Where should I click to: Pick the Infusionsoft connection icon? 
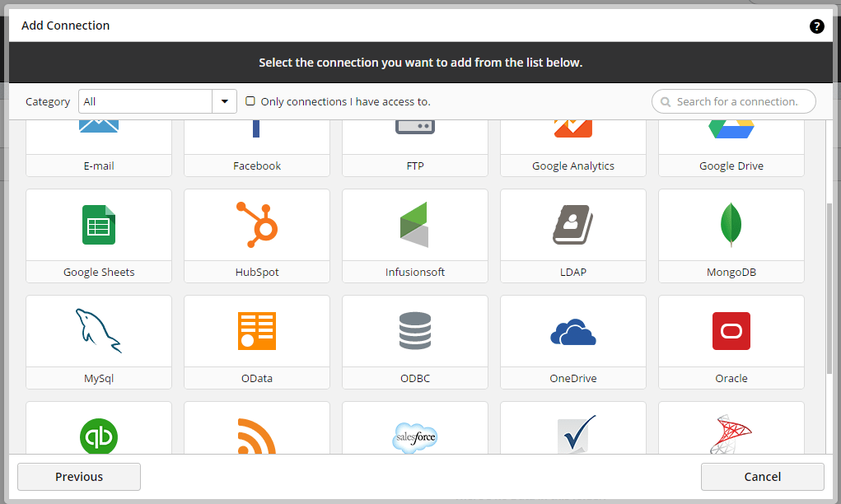click(x=414, y=225)
